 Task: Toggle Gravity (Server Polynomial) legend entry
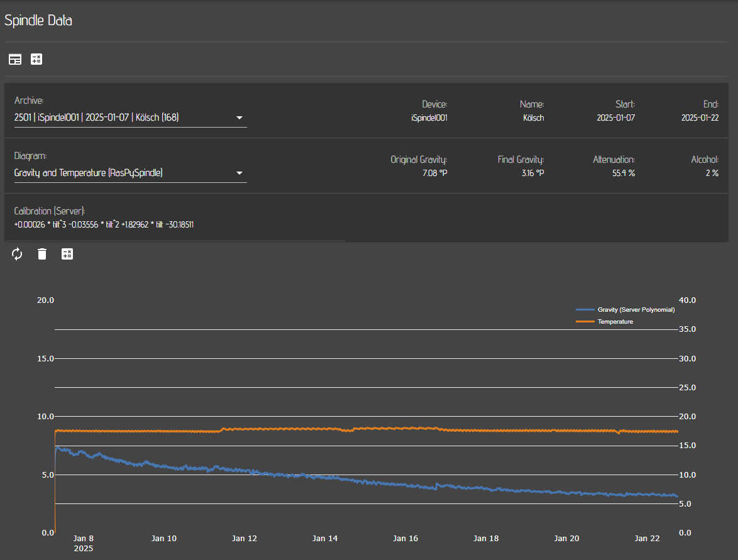[x=636, y=310]
